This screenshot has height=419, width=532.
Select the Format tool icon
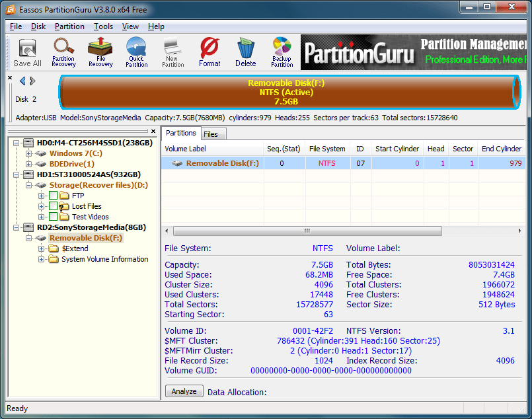tap(209, 52)
